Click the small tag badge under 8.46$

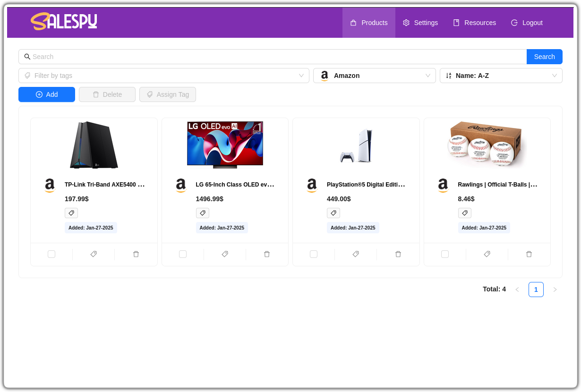click(x=465, y=213)
